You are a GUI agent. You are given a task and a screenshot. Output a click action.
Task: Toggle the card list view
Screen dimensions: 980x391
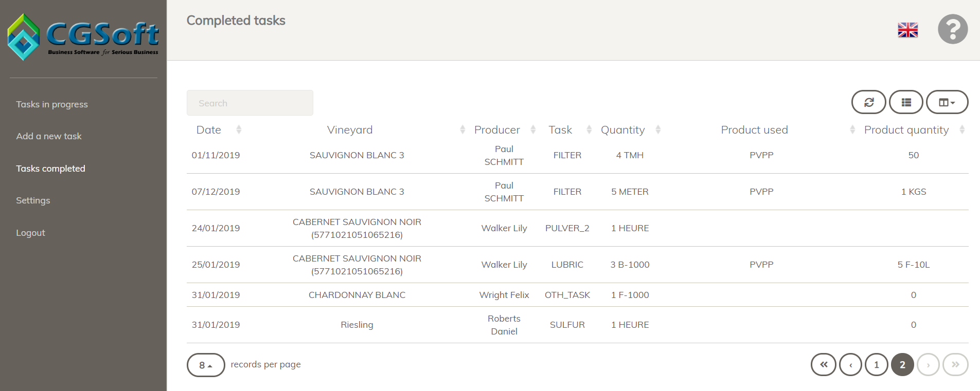point(906,102)
